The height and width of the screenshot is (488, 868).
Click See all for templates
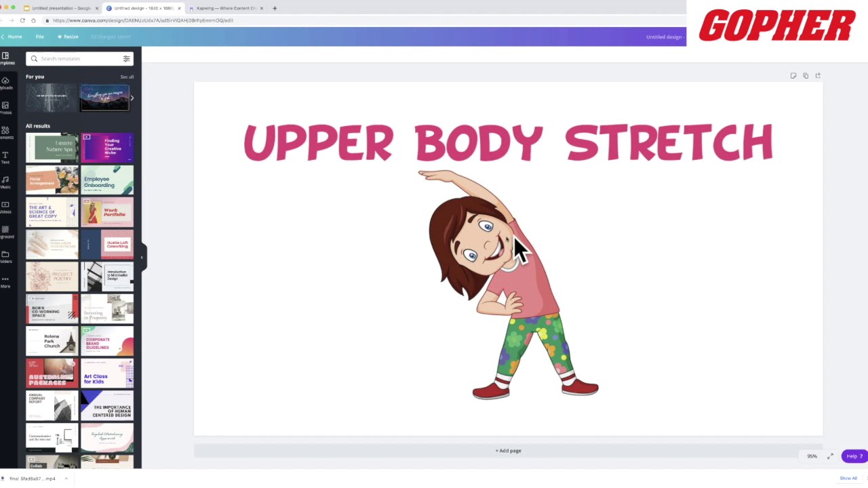tap(127, 77)
